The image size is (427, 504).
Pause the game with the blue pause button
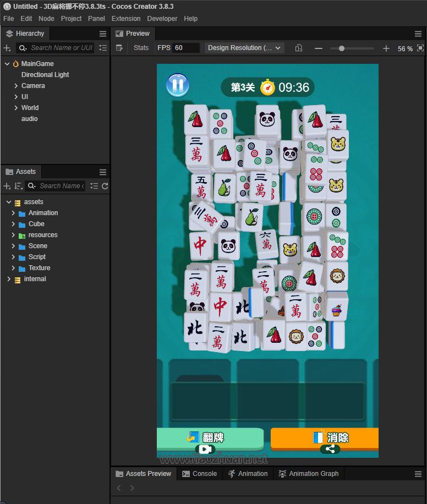tap(177, 85)
